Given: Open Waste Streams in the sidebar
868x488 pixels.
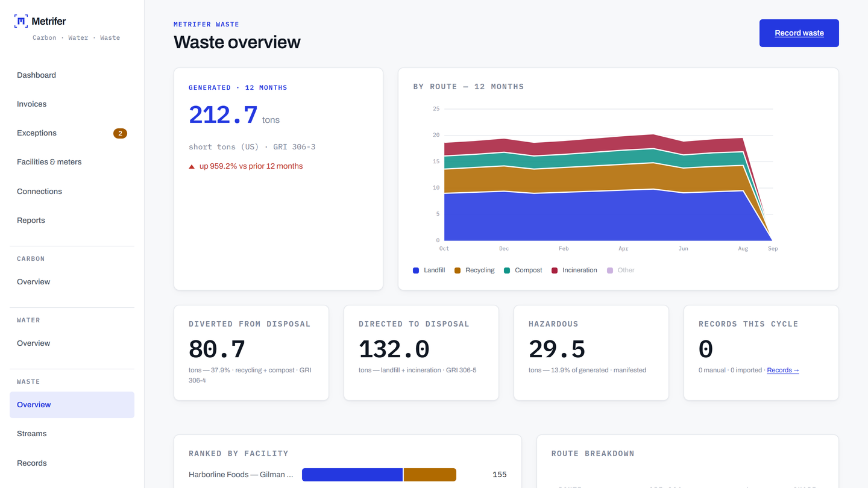Looking at the screenshot, I should [72, 434].
